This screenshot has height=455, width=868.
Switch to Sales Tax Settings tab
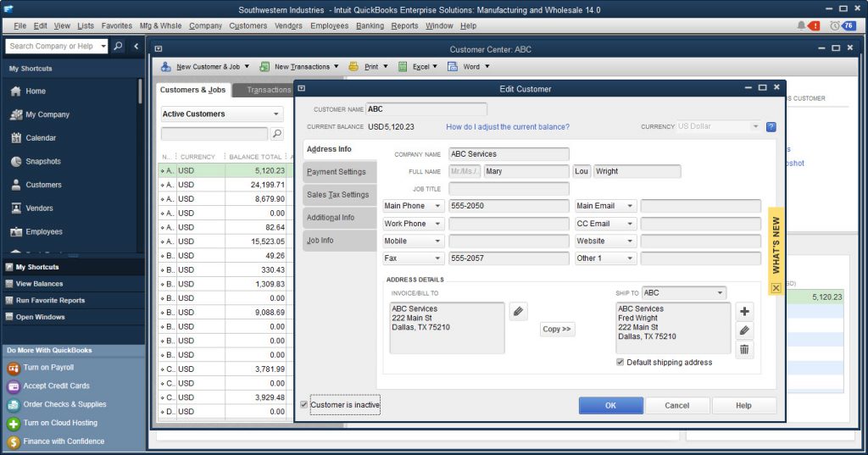pyautogui.click(x=339, y=195)
